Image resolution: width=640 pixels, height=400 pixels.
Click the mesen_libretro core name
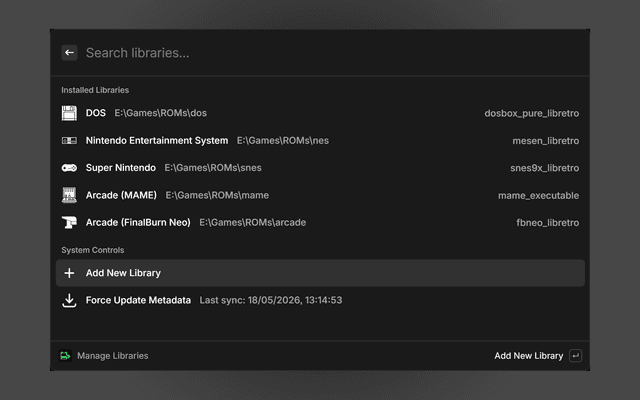(x=546, y=140)
